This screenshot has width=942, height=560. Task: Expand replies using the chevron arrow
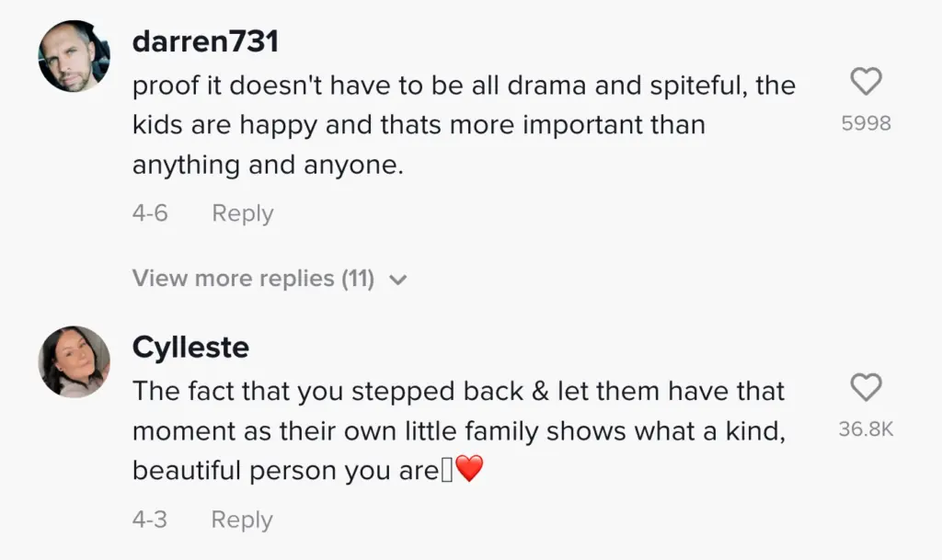[x=397, y=280]
